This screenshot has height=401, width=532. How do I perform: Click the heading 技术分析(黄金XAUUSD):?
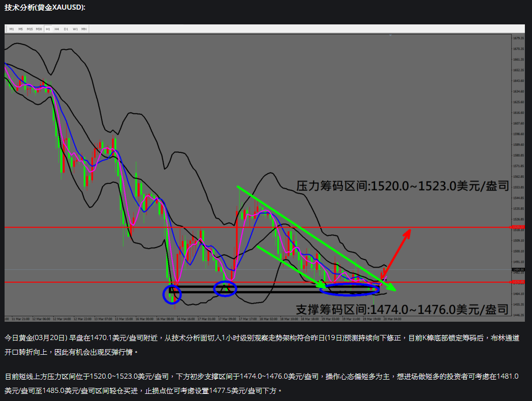tap(45, 8)
